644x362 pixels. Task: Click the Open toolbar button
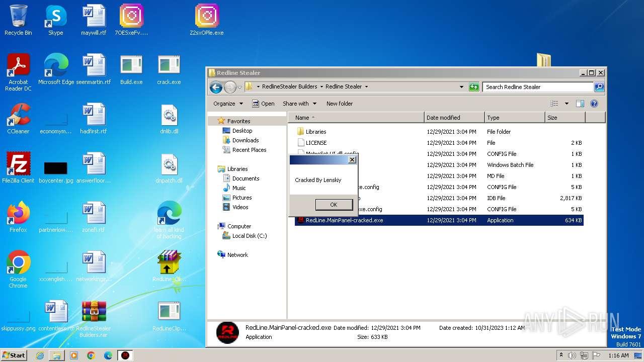coord(263,104)
